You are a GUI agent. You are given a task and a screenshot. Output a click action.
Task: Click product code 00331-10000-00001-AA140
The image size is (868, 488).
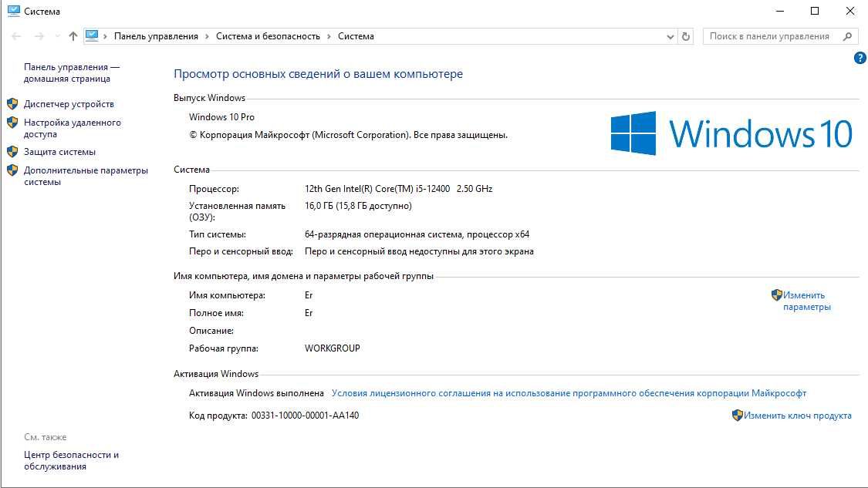pyautogui.click(x=305, y=416)
